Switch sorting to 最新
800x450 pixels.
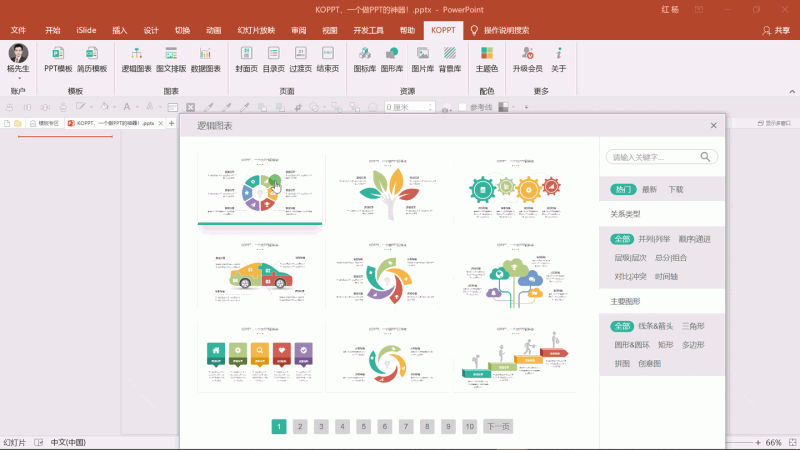click(x=649, y=189)
